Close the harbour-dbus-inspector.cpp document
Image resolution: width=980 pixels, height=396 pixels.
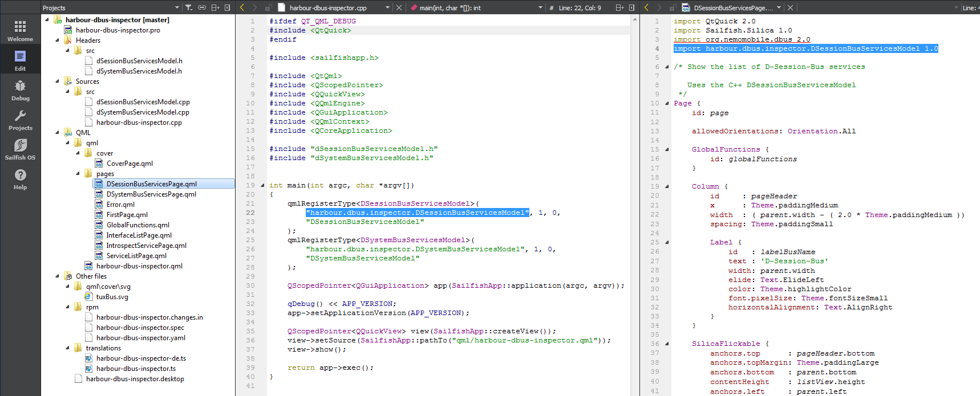[x=399, y=7]
